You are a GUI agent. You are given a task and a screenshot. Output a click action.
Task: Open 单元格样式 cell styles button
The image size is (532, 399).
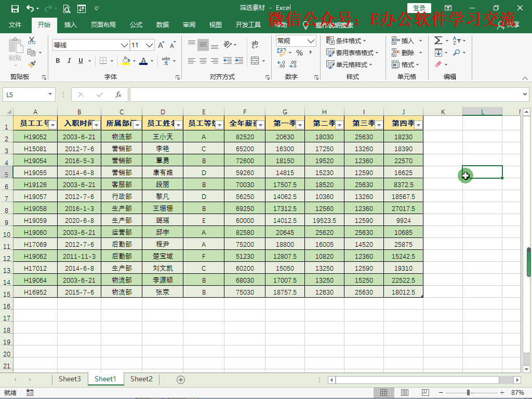pos(349,64)
